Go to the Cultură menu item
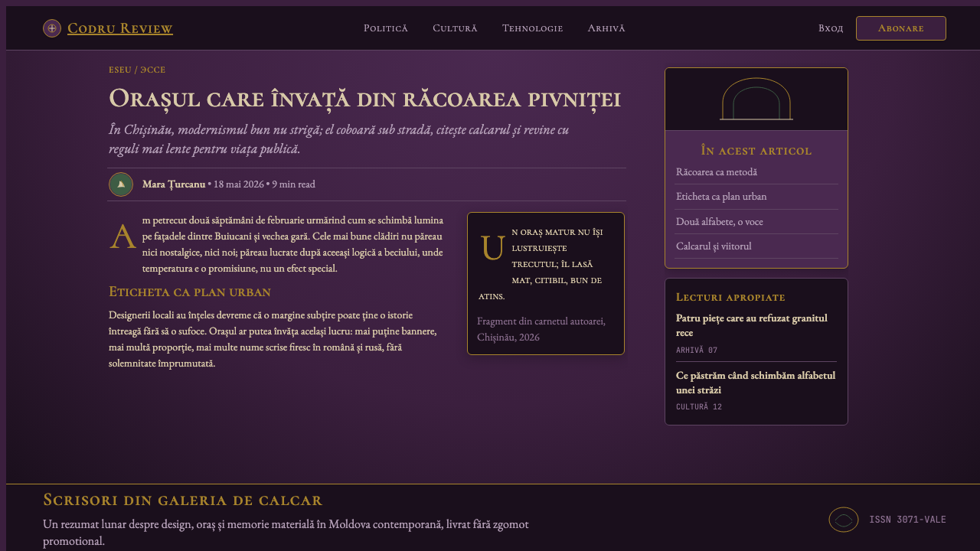This screenshot has height=551, width=980. pos(455,28)
